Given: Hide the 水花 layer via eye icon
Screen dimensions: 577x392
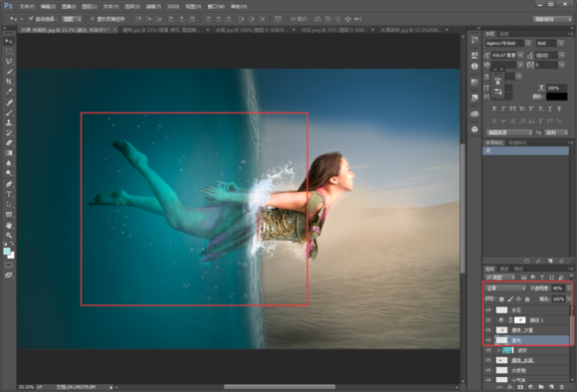Looking at the screenshot, I should (488, 310).
